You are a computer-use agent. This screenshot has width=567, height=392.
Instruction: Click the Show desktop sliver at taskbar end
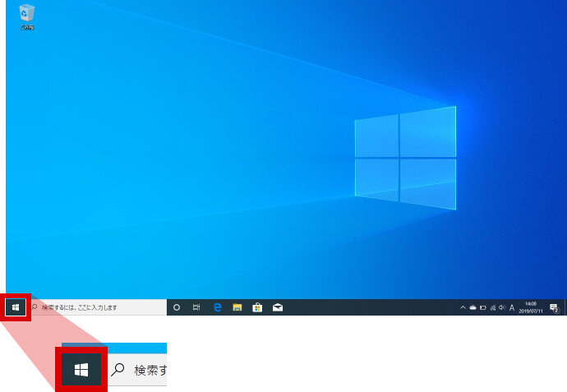565,307
